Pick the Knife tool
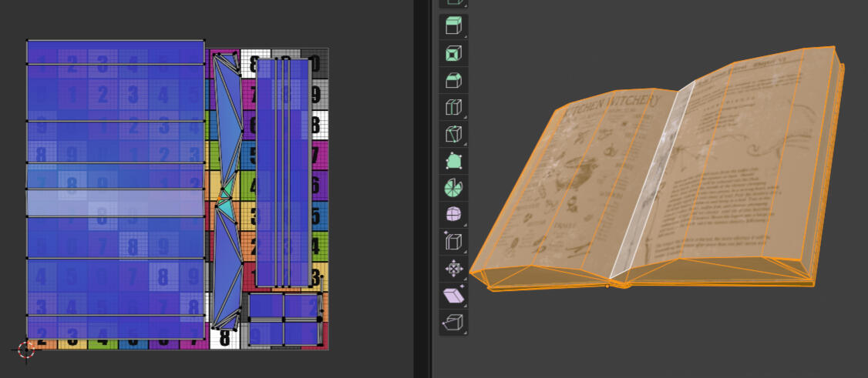The height and width of the screenshot is (378, 868). coord(453,134)
